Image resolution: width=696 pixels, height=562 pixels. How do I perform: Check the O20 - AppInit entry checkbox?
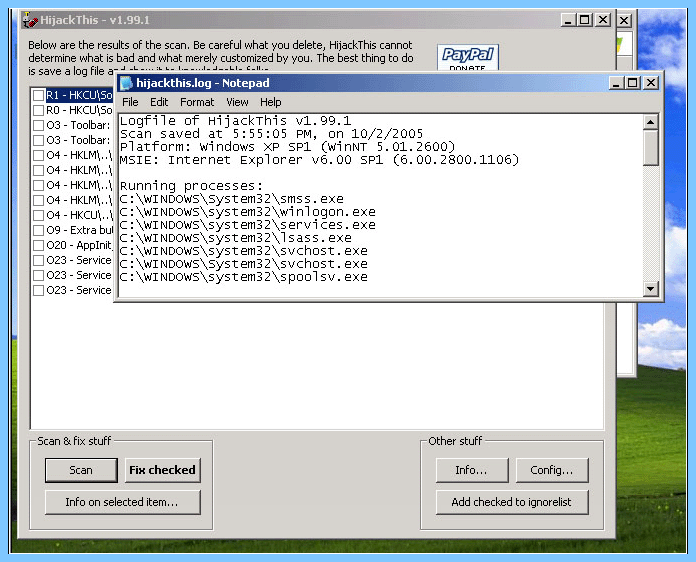click(x=39, y=245)
